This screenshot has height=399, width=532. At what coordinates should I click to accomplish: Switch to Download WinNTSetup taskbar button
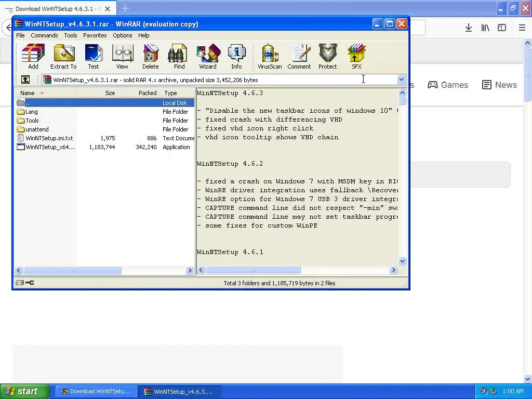[96, 391]
